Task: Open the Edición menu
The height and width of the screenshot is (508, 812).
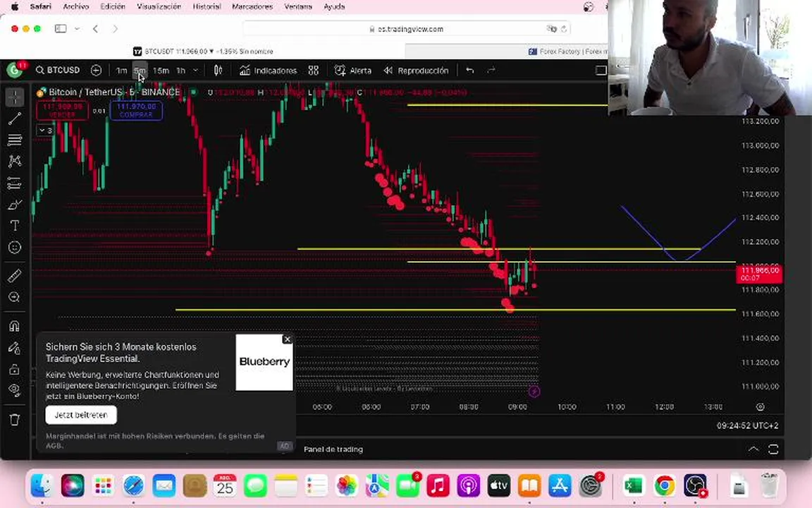Action: 112,7
